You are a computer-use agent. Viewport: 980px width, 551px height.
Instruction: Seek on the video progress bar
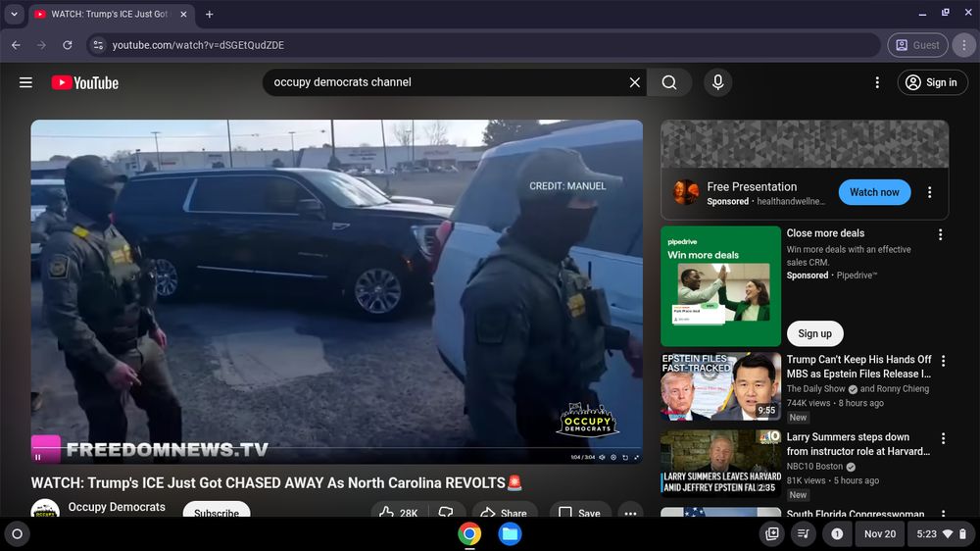tap(336, 448)
